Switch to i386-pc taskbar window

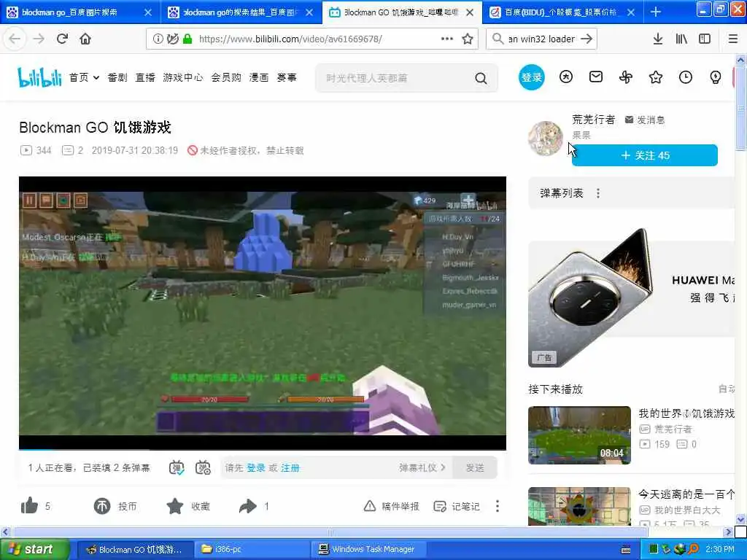(x=252, y=549)
